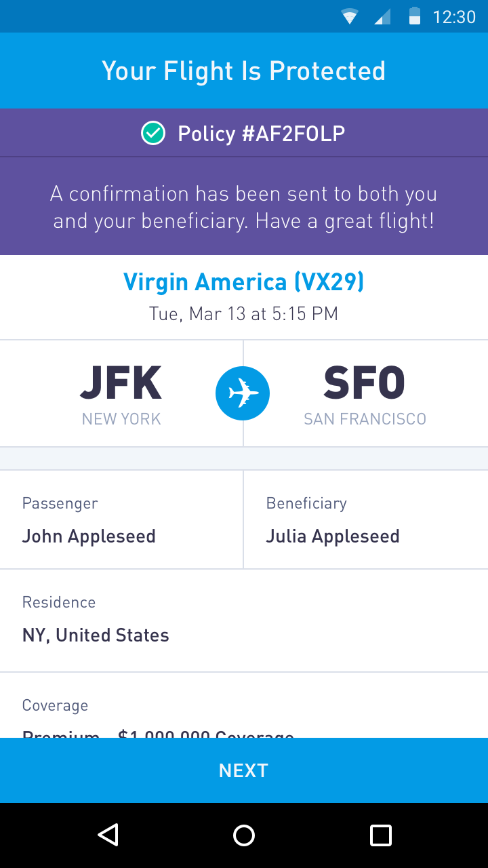This screenshot has width=488, height=868.
Task: Tap the airplane icon between airports
Action: tap(243, 393)
